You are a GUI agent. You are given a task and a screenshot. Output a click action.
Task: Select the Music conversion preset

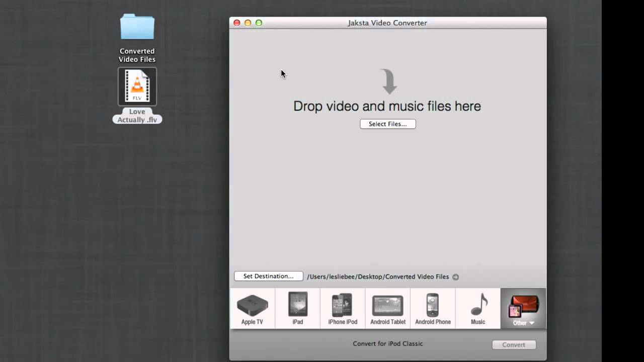[x=478, y=308]
